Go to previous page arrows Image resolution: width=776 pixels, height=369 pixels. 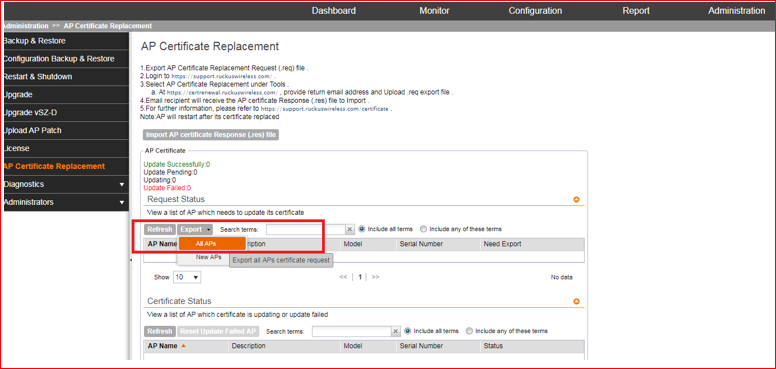click(343, 277)
